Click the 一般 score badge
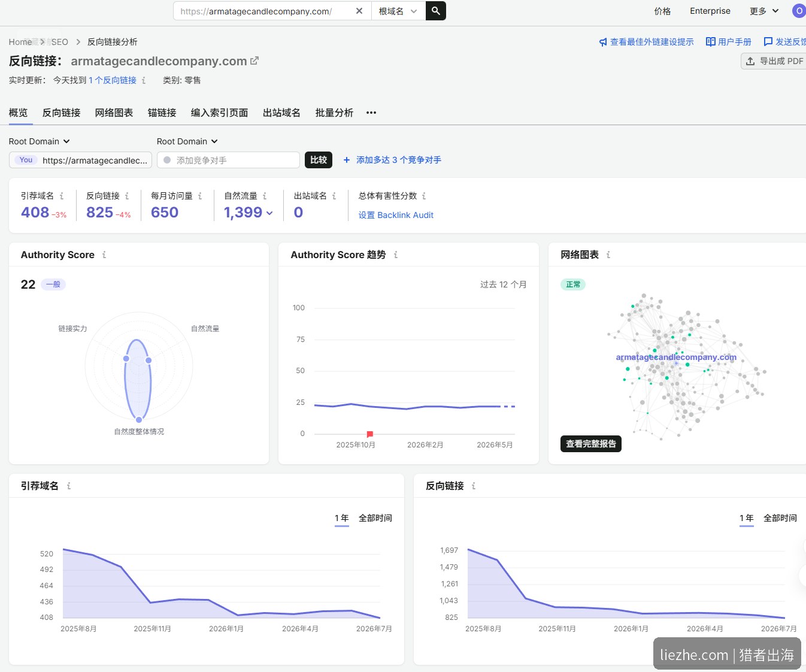The width and height of the screenshot is (806, 672). coord(53,284)
